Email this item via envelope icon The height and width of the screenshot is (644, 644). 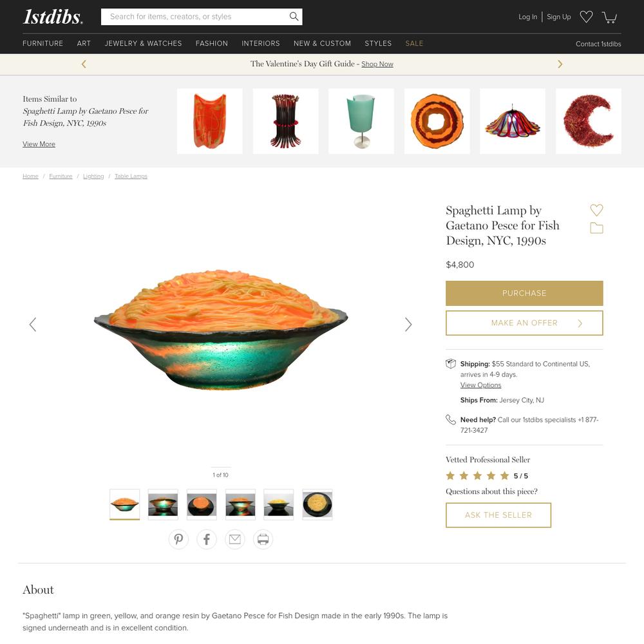pos(235,539)
